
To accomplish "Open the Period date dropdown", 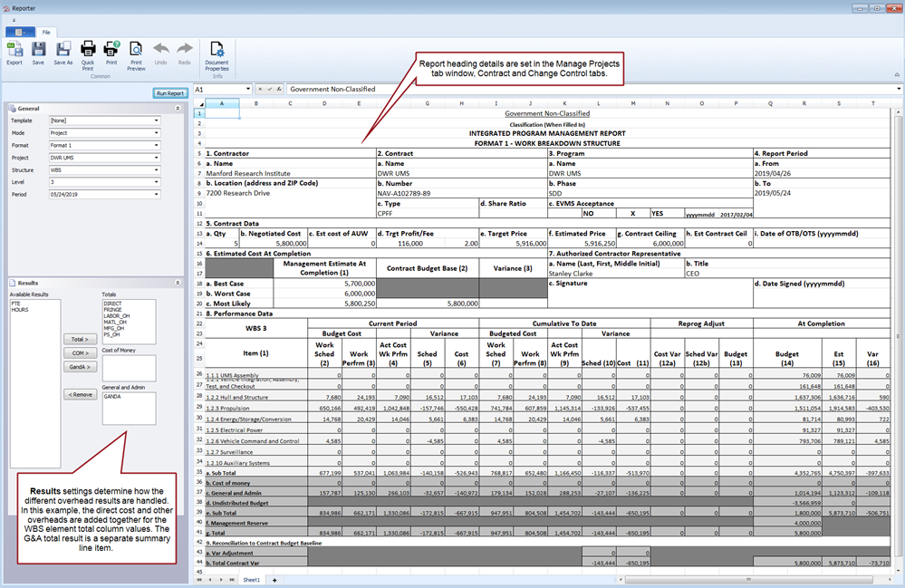I will click(x=157, y=194).
